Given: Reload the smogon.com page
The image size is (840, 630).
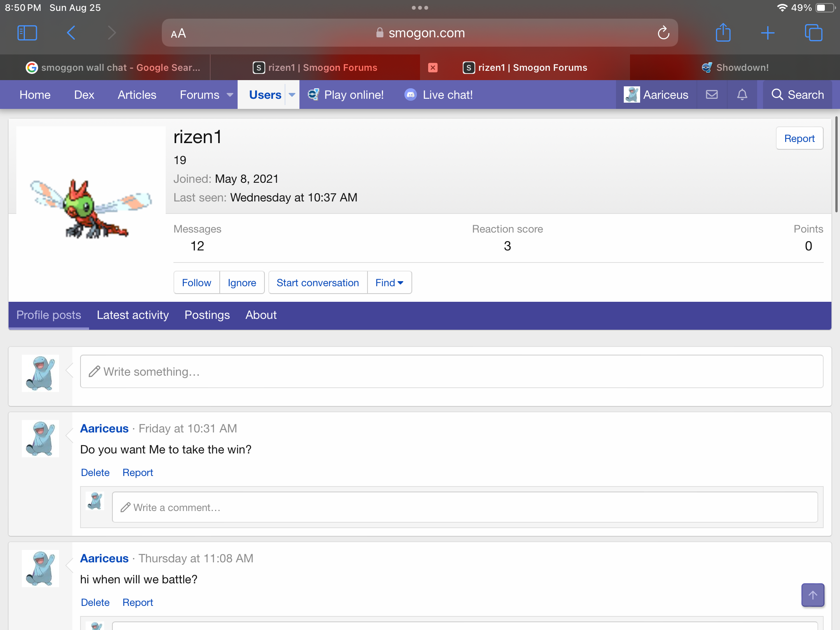Looking at the screenshot, I should point(663,33).
